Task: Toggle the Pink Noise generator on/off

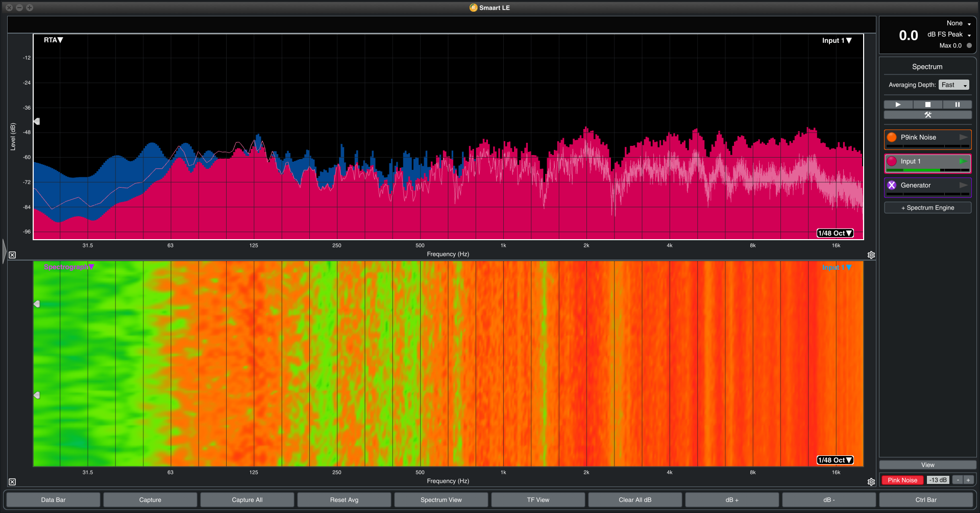Action: 902,480
